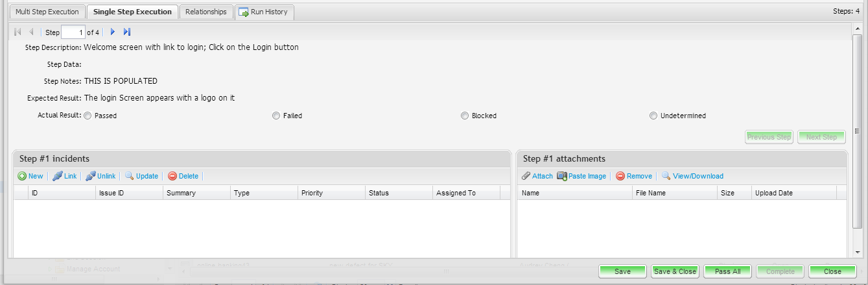Image resolution: width=868 pixels, height=285 pixels.
Task: Mark actual result as Passed
Action: 88,116
